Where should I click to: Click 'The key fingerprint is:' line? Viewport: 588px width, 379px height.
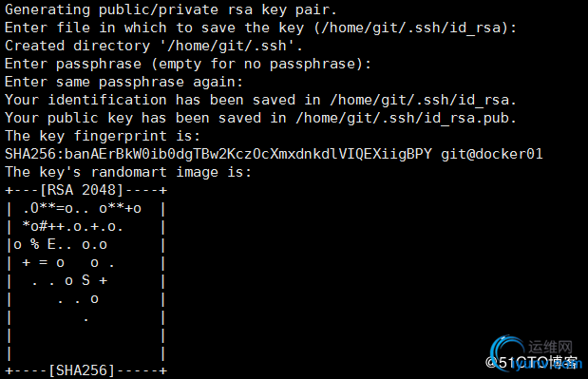[x=103, y=136]
